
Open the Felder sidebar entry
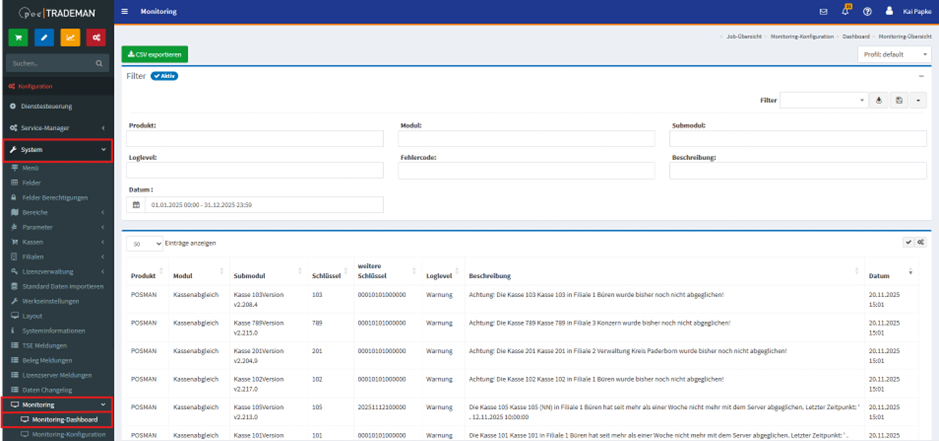pyautogui.click(x=32, y=183)
